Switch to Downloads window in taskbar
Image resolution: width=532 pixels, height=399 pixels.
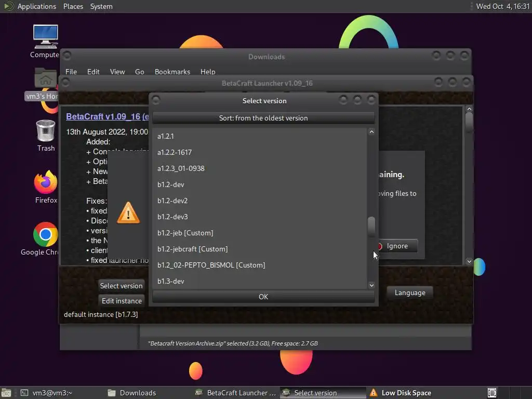[x=132, y=393]
